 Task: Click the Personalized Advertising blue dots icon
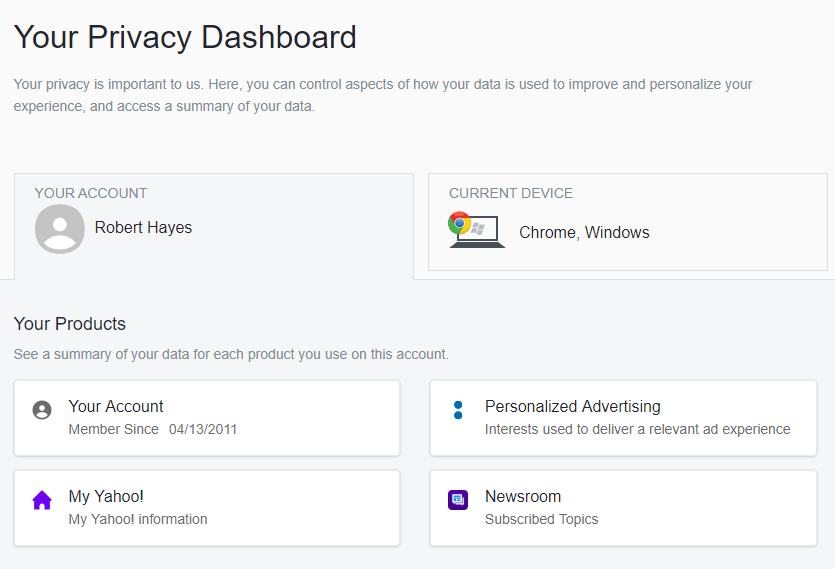(x=458, y=410)
